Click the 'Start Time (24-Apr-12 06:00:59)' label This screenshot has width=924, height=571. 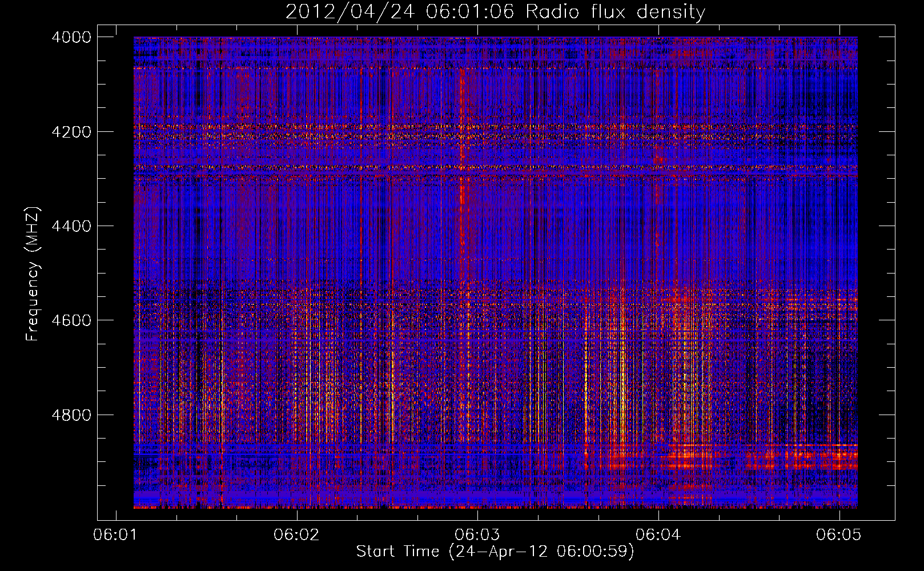coord(495,552)
